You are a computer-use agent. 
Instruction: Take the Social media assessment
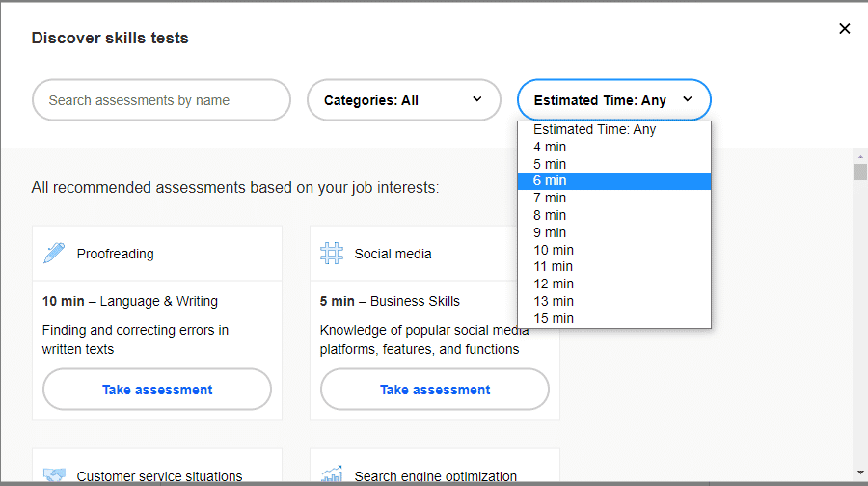(435, 390)
